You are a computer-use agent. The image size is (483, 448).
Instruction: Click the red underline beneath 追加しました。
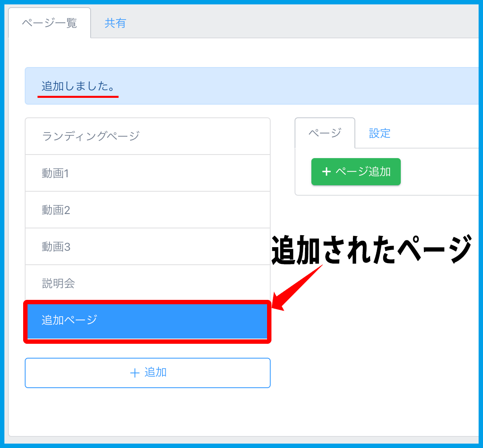click(x=78, y=97)
